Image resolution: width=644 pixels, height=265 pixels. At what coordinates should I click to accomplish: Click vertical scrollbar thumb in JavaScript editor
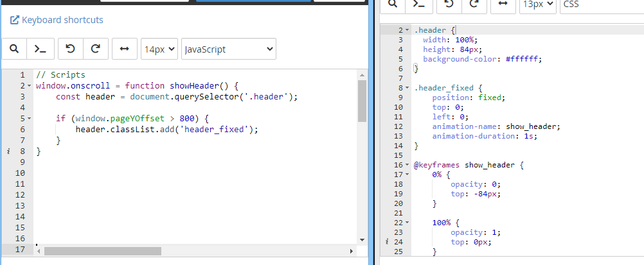[x=362, y=101]
